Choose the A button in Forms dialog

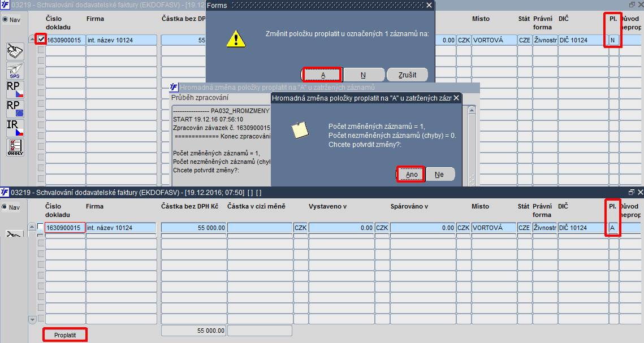322,75
